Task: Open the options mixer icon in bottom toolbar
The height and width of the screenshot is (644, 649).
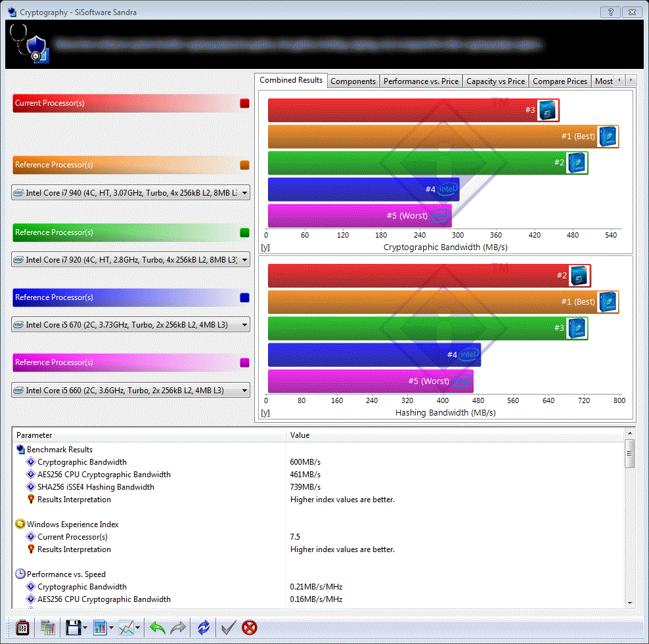Action: click(x=22, y=628)
